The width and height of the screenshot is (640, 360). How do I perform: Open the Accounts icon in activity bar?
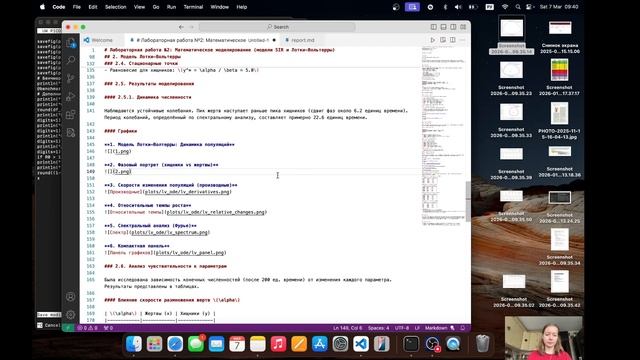[x=71, y=297]
